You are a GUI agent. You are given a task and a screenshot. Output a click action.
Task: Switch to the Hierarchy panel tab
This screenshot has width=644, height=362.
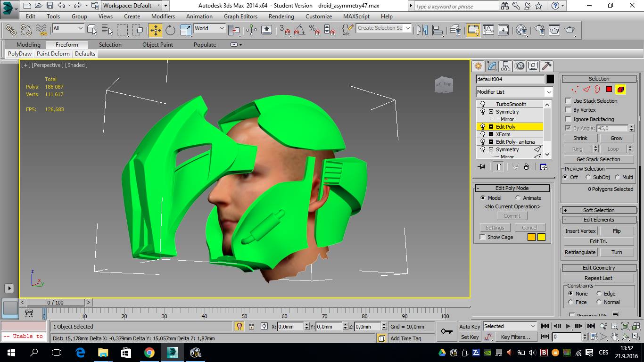click(506, 66)
